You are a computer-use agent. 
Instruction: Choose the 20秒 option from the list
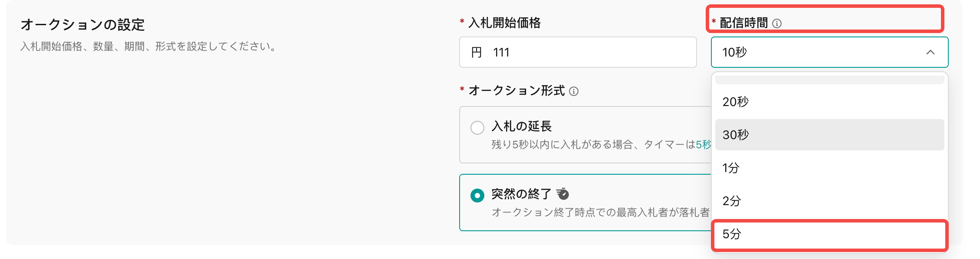click(x=829, y=102)
